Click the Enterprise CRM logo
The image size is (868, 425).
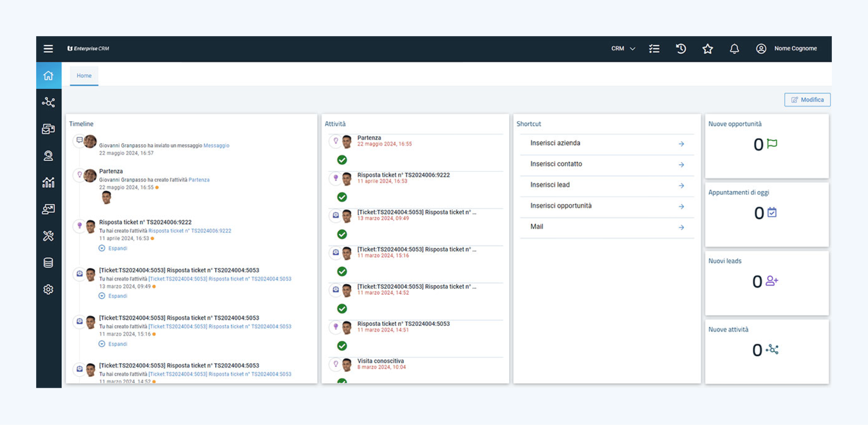click(x=88, y=48)
